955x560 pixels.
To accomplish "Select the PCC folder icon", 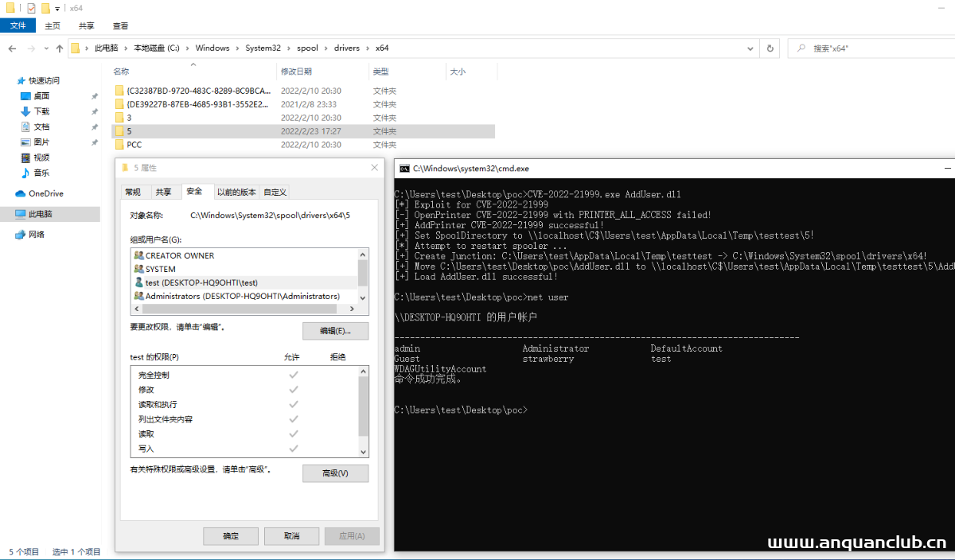I will tap(119, 145).
